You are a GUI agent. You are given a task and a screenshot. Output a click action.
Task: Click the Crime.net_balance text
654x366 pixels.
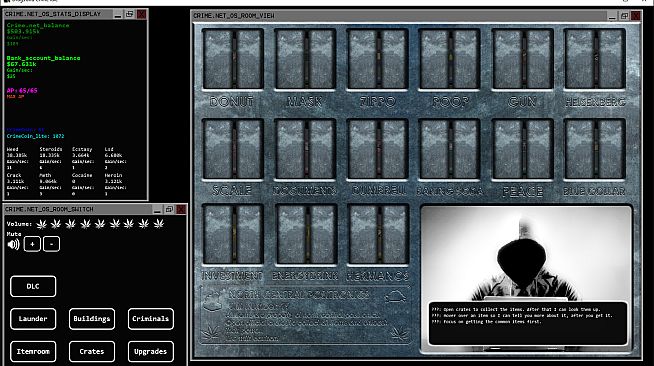pos(38,25)
